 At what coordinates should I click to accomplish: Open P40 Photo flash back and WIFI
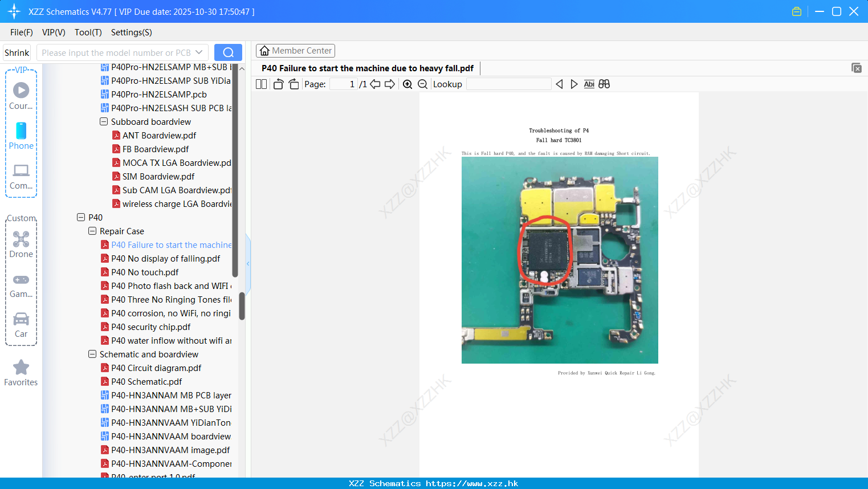[x=166, y=286]
